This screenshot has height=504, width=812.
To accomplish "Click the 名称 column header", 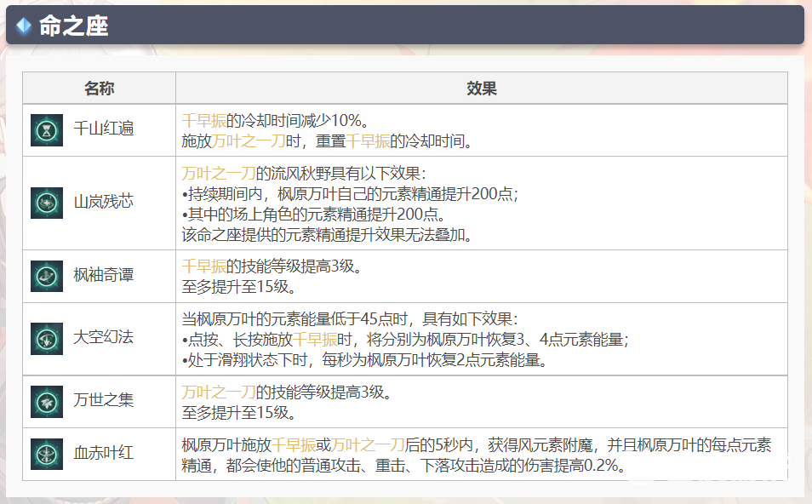I will pyautogui.click(x=99, y=89).
